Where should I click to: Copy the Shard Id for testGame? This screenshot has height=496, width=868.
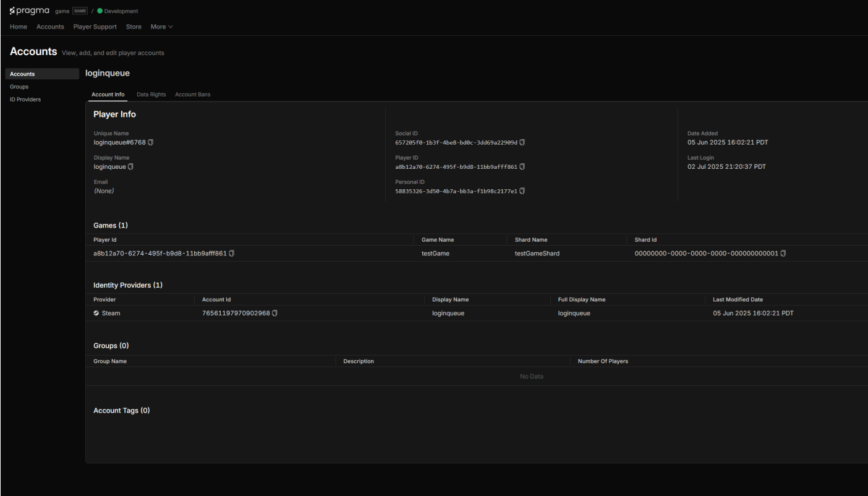tap(783, 253)
